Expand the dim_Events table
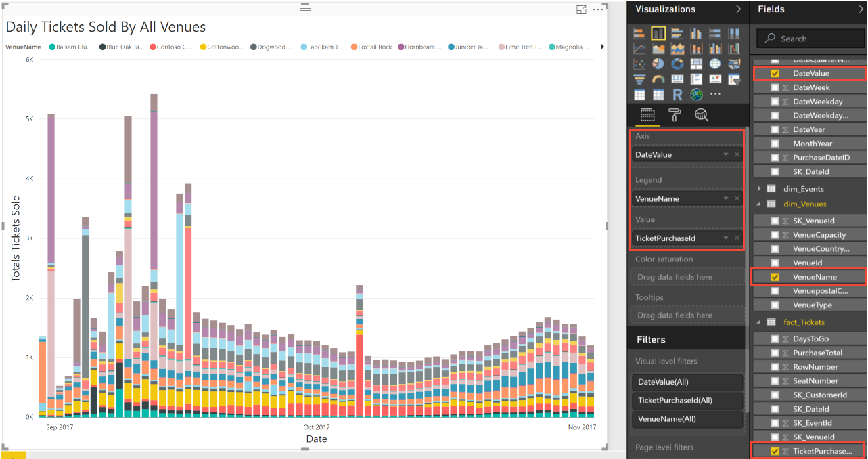Image resolution: width=868 pixels, height=459 pixels. tap(760, 188)
